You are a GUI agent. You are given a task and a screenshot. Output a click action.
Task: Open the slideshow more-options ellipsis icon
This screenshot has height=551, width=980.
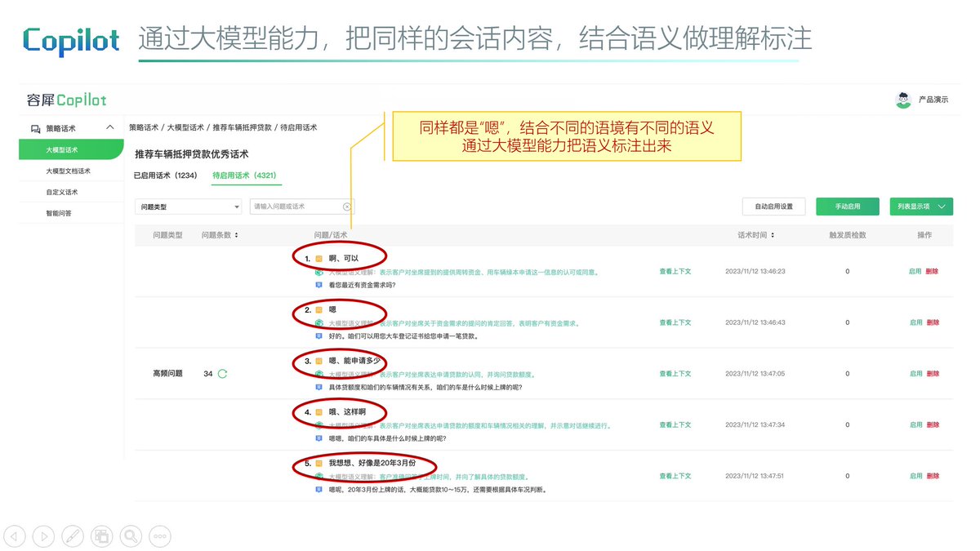coord(159,535)
